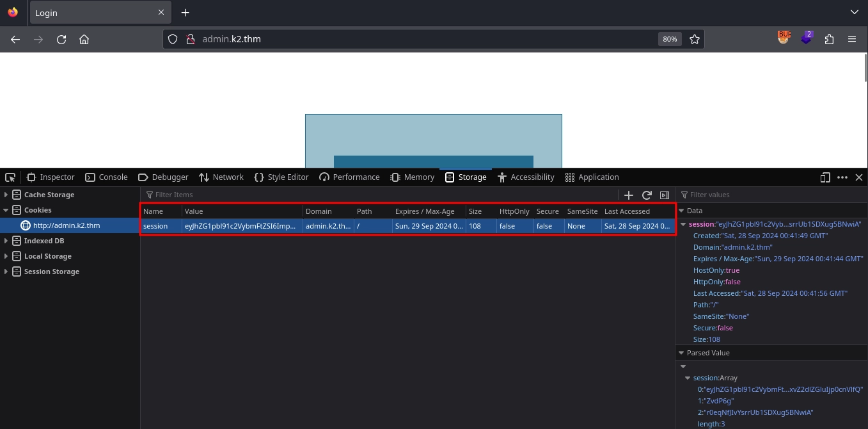Click the add cookie plus icon
This screenshot has width=868, height=429.
[x=629, y=195]
